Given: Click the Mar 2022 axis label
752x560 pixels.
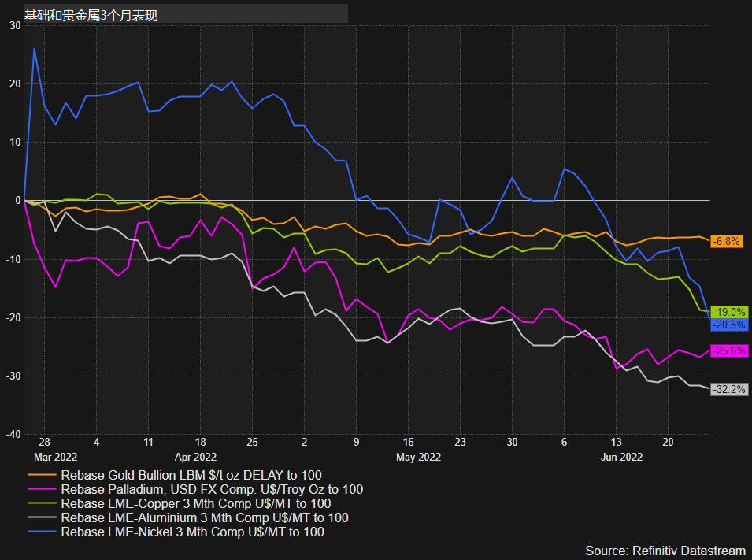Looking at the screenshot, I should coord(55,457).
